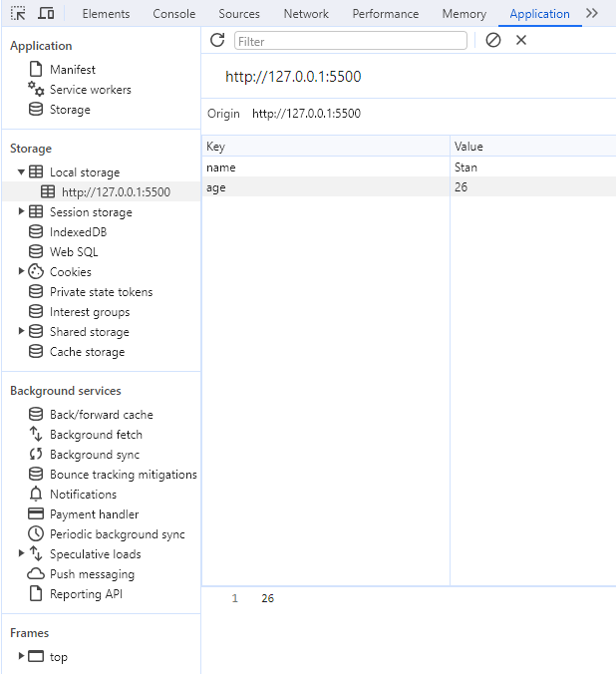Viewport: 616px width, 674px height.
Task: Click the Shared storage database icon
Action: [x=36, y=331]
